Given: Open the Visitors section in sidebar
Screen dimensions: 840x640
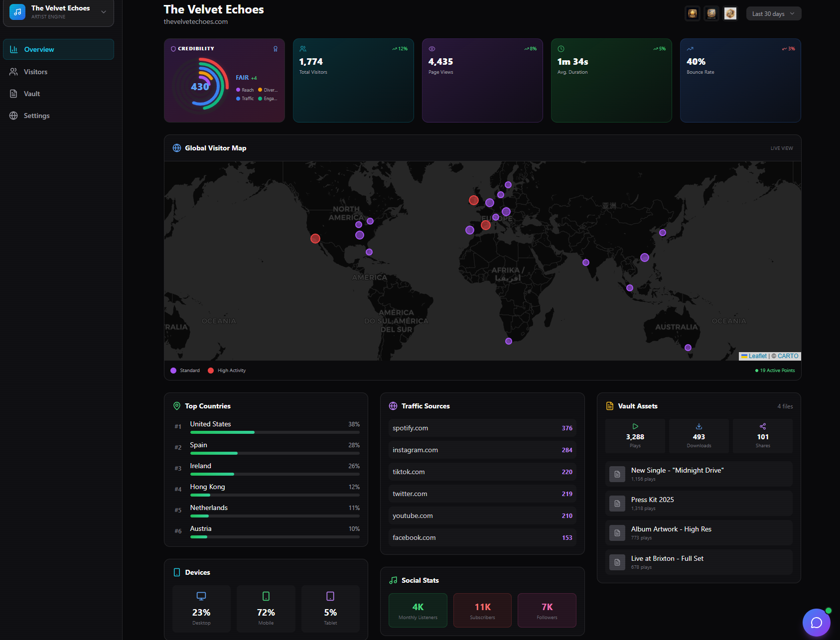Looking at the screenshot, I should coord(36,72).
